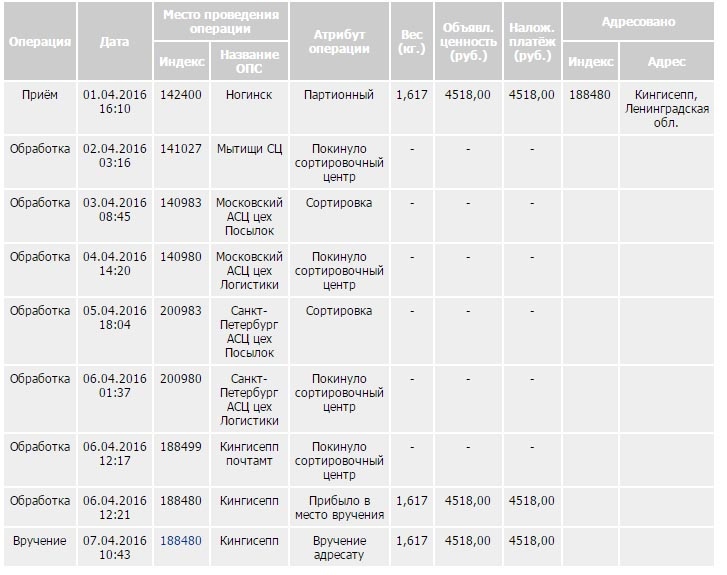
Task: Select the Операция column header
Action: [40, 41]
